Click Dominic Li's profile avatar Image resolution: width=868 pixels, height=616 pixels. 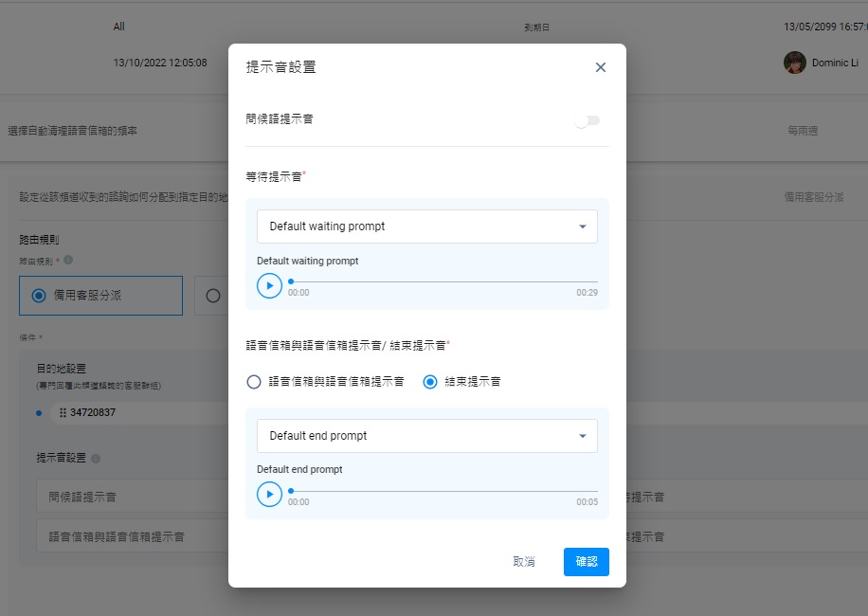click(794, 63)
